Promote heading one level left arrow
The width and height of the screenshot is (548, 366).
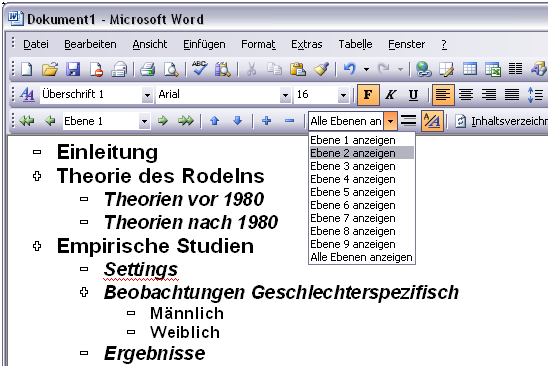[50, 121]
